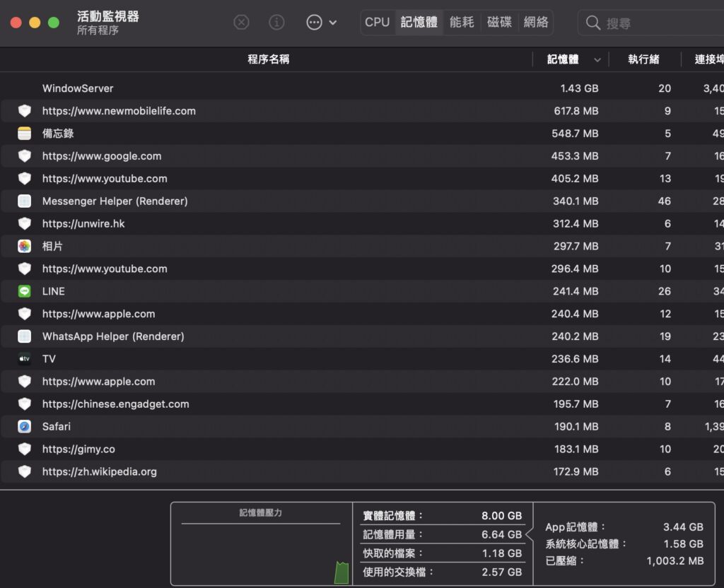724x588 pixels.
Task: Click the 使用的交換檔 2.57 GB entry
Action: pyautogui.click(x=443, y=572)
